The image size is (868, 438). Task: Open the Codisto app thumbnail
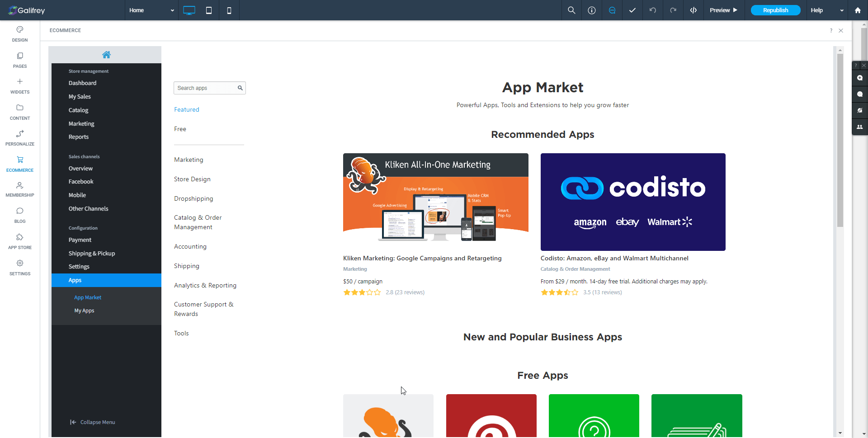tap(633, 202)
